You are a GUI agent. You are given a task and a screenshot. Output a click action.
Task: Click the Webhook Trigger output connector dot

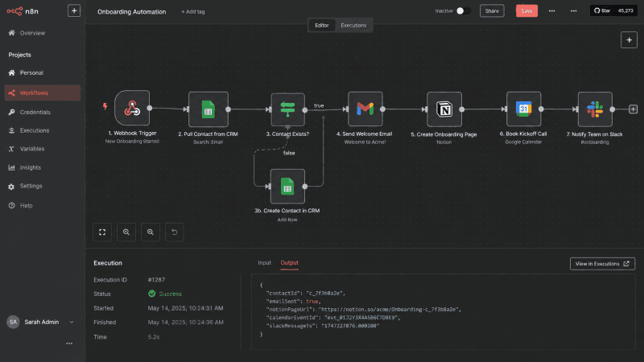pos(150,108)
